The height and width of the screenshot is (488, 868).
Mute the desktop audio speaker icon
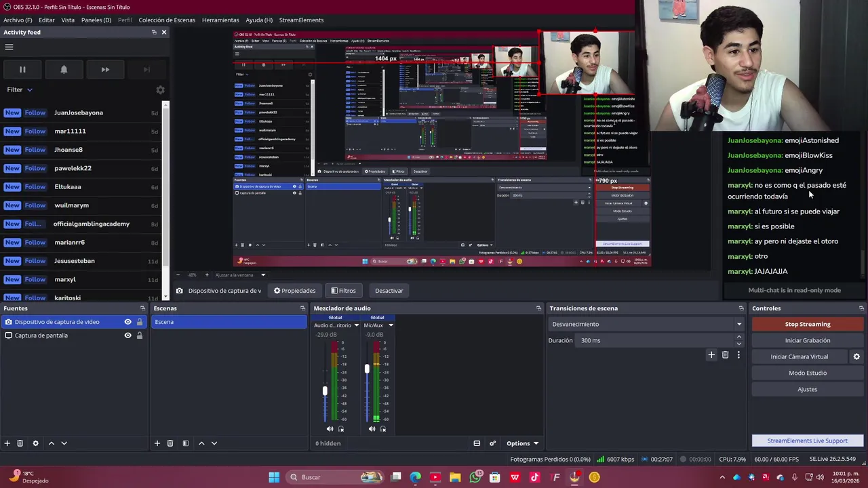pyautogui.click(x=330, y=428)
